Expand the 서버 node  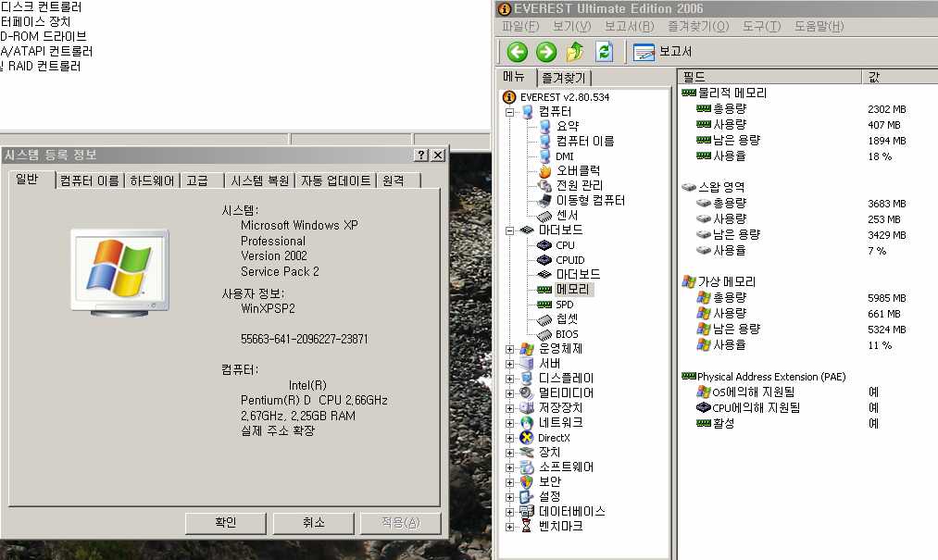pos(509,364)
